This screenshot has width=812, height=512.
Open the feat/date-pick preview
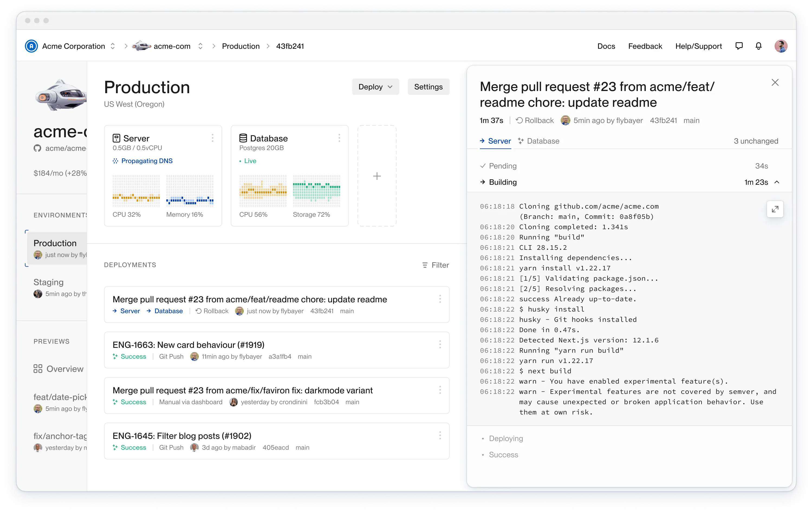click(x=60, y=402)
